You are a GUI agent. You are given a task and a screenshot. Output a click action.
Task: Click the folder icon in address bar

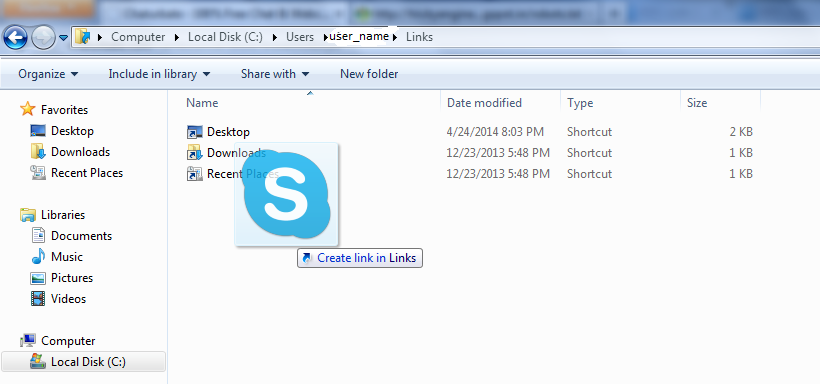click(x=83, y=37)
